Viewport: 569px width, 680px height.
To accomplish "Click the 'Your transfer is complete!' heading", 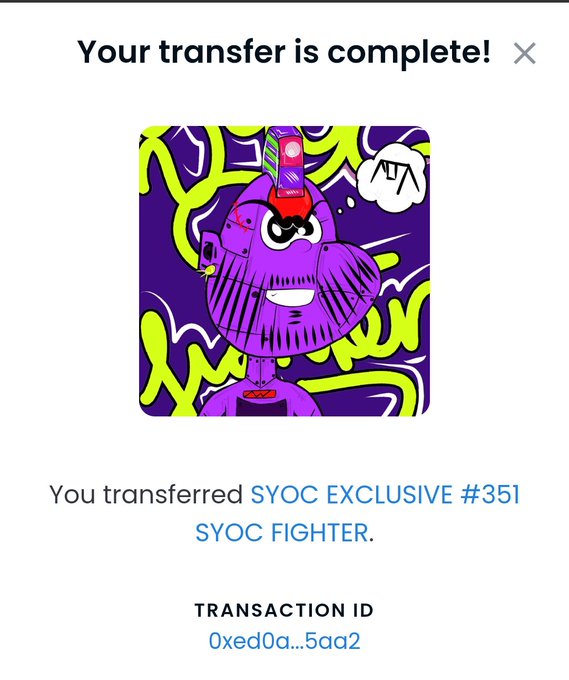I will (x=284, y=52).
